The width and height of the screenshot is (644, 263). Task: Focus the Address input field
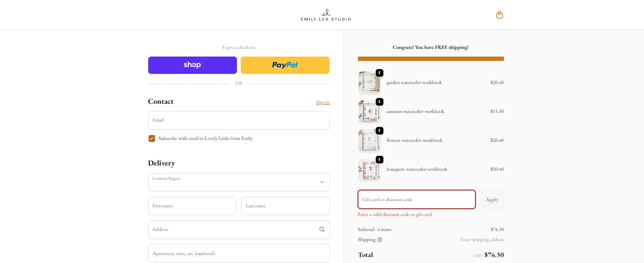point(239,230)
